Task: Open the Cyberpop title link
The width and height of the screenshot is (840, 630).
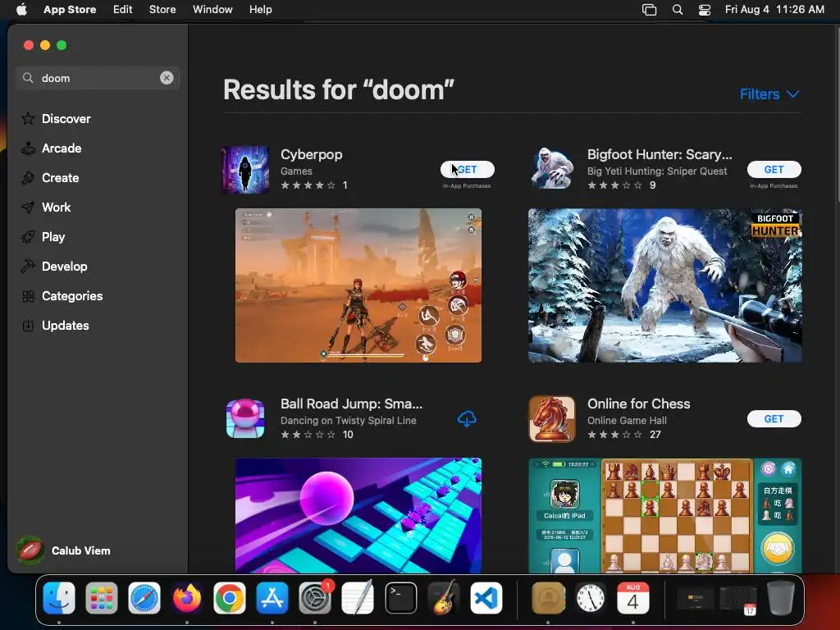Action: point(311,154)
